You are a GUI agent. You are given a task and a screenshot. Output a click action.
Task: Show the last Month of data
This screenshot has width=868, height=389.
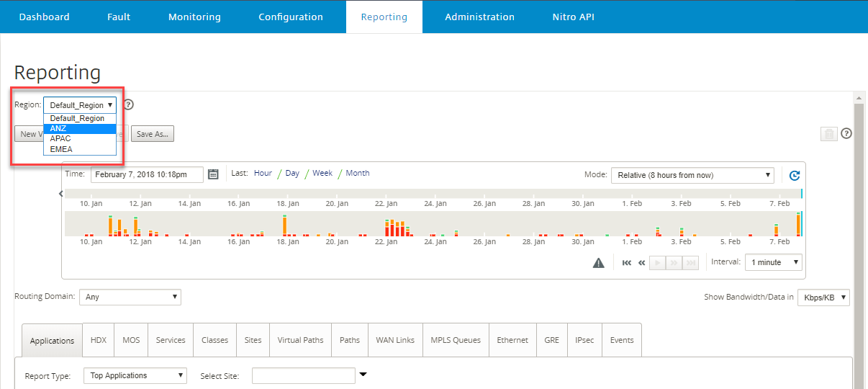(x=358, y=173)
